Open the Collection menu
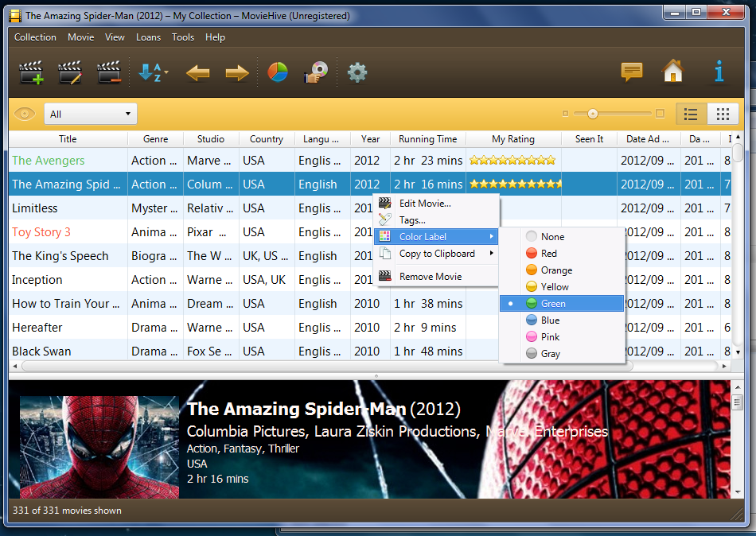The image size is (756, 536). tap(35, 37)
